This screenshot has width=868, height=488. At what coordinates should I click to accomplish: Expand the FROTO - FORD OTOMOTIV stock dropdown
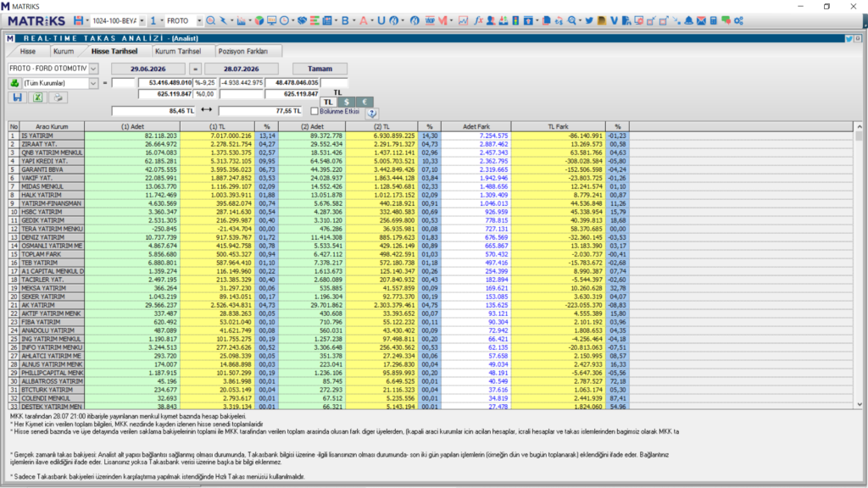93,69
